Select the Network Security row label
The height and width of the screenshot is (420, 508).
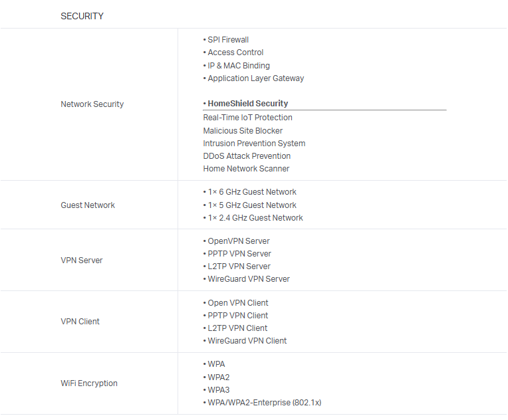point(92,104)
